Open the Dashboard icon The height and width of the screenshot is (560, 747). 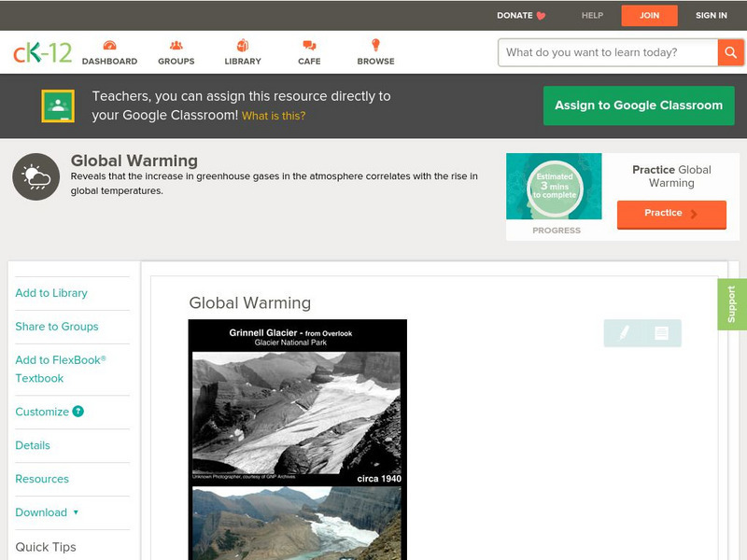109,47
